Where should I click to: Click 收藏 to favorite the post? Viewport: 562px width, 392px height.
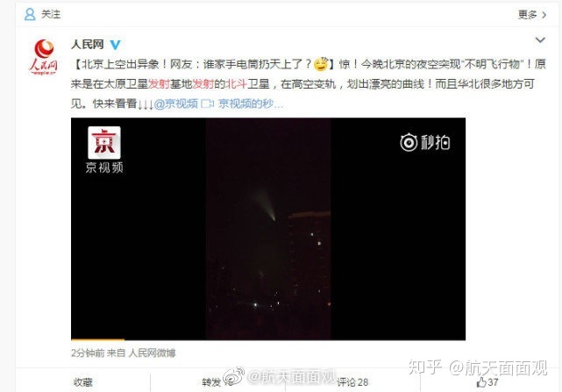point(82,382)
